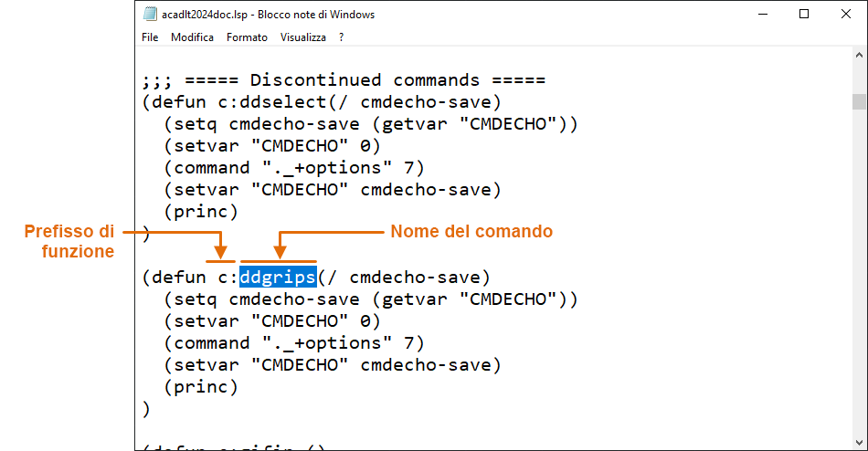
Task: Open the Visualizza menu
Action: tap(302, 37)
